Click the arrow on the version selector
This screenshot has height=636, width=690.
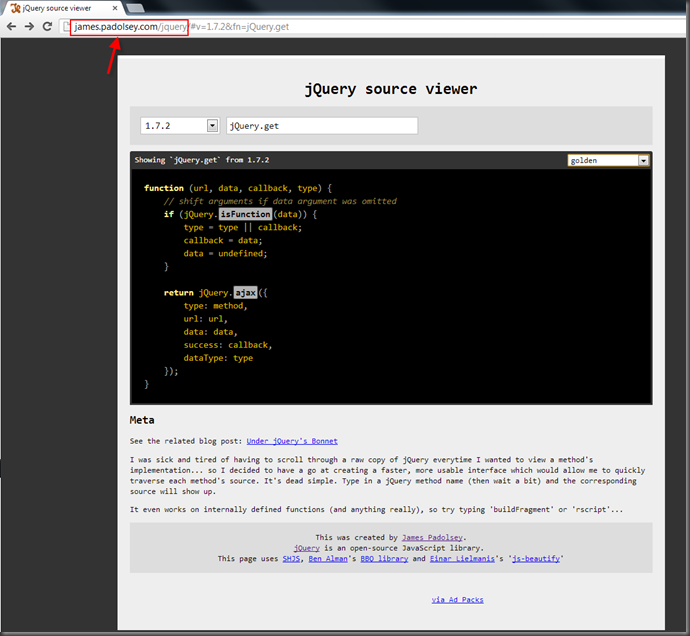point(213,126)
